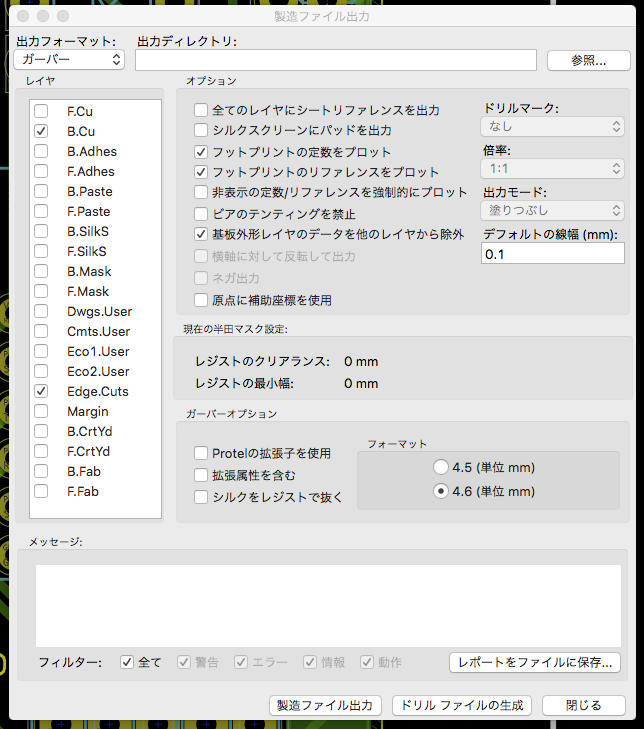Enable 'ビアのテンティングを禁止' option
This screenshot has width=644, height=729.
click(x=202, y=214)
